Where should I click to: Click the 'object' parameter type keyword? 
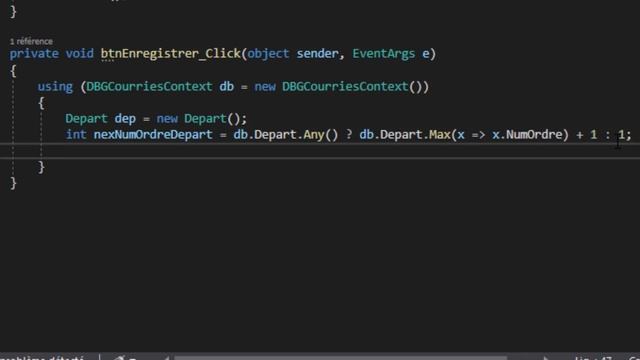(268, 54)
